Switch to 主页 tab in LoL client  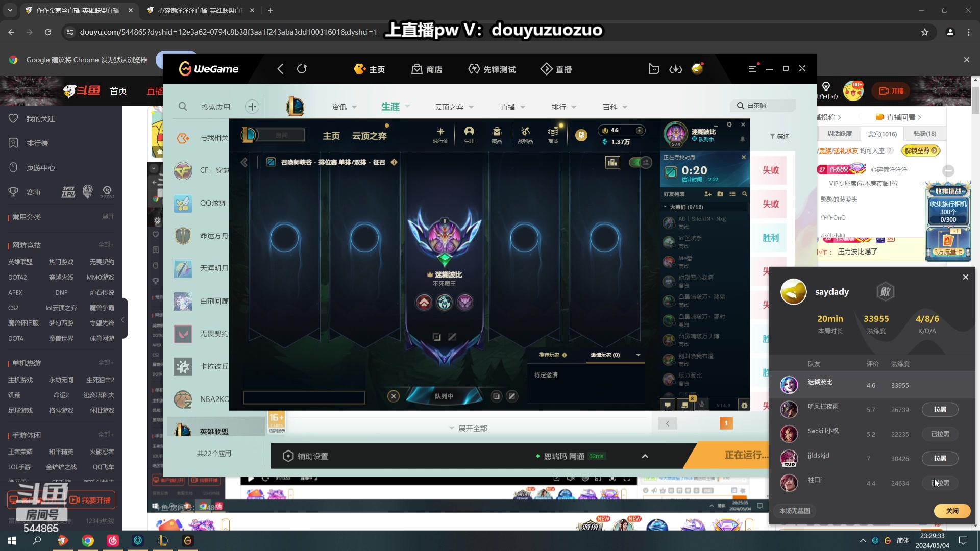click(x=331, y=136)
